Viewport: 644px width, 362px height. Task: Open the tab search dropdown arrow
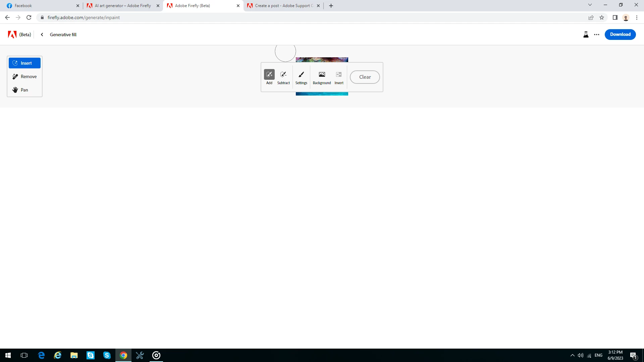pyautogui.click(x=590, y=5)
